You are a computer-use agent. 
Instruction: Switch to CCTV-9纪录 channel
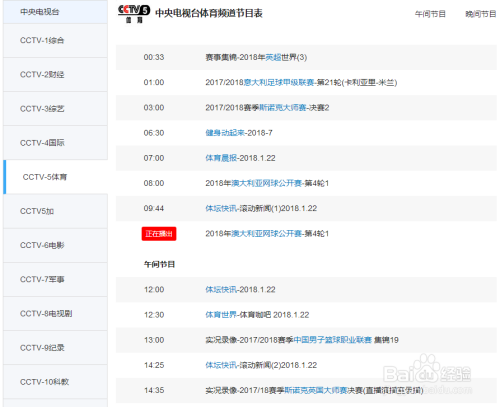click(x=55, y=348)
